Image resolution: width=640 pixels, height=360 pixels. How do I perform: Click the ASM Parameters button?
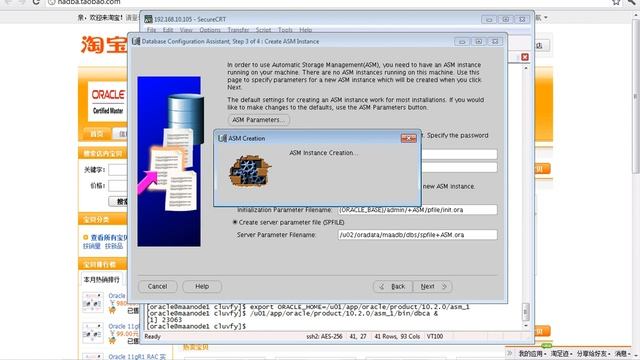259,120
